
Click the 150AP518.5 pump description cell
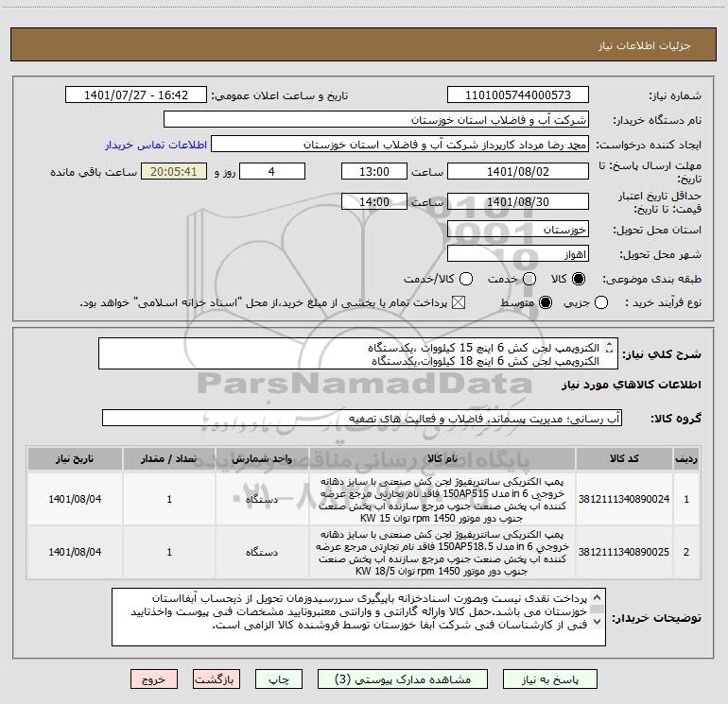[442, 552]
